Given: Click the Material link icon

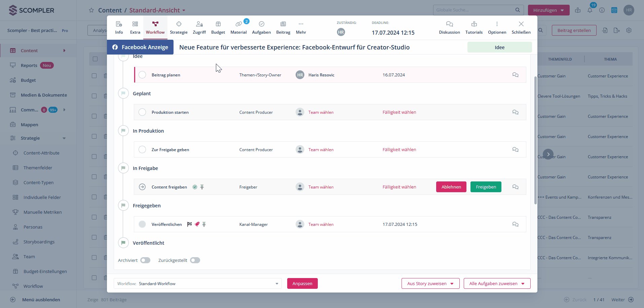Looking at the screenshot, I should point(238,24).
